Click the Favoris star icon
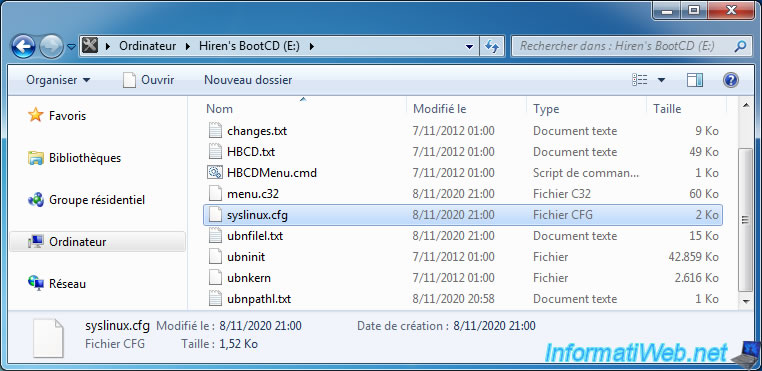The height and width of the screenshot is (371, 762). point(35,115)
